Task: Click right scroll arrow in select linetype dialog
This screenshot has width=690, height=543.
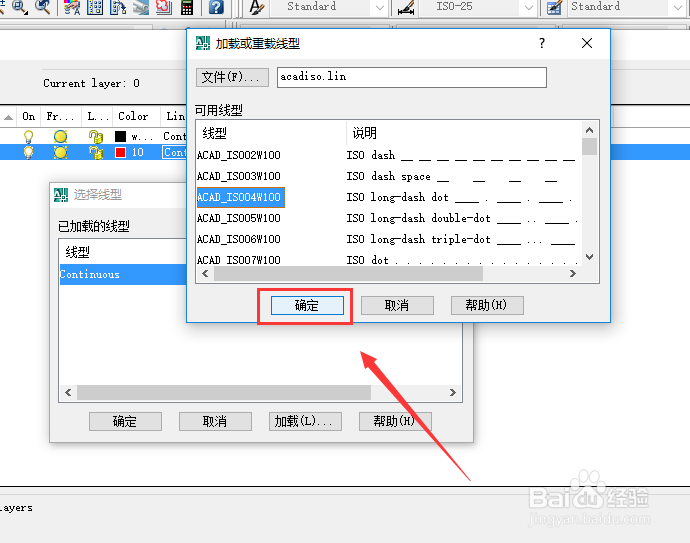Action: click(x=453, y=392)
